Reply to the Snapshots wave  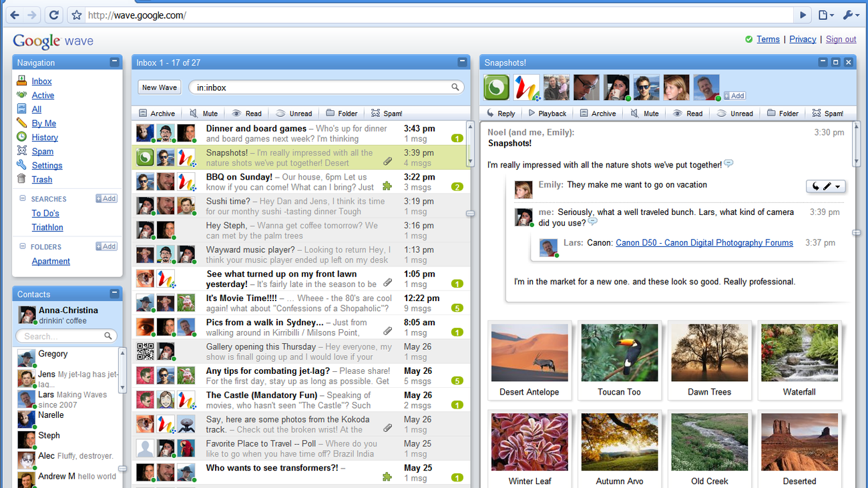pos(500,113)
